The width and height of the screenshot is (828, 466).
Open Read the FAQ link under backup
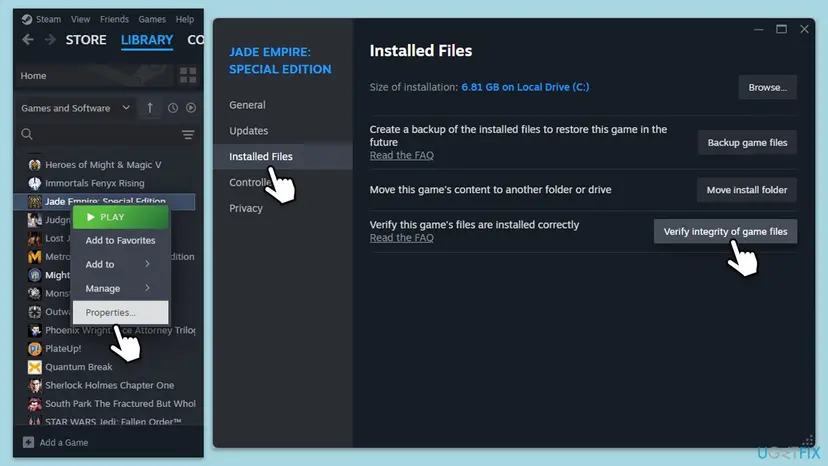(x=401, y=155)
